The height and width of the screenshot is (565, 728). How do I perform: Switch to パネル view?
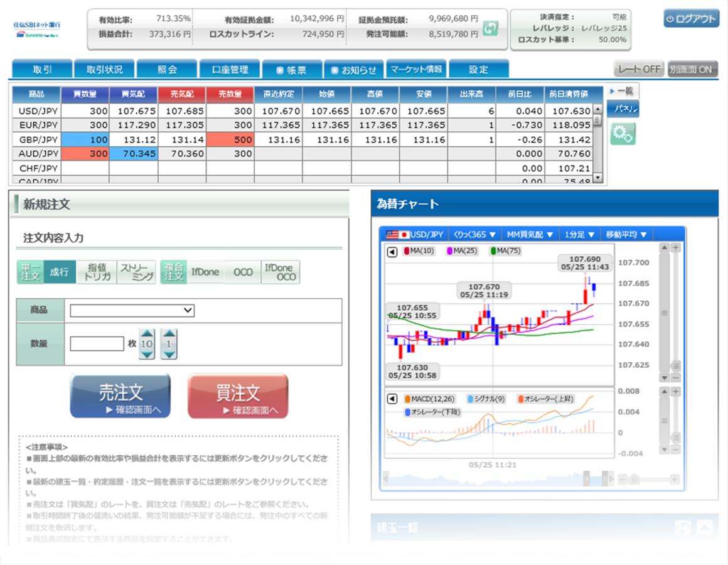623,109
